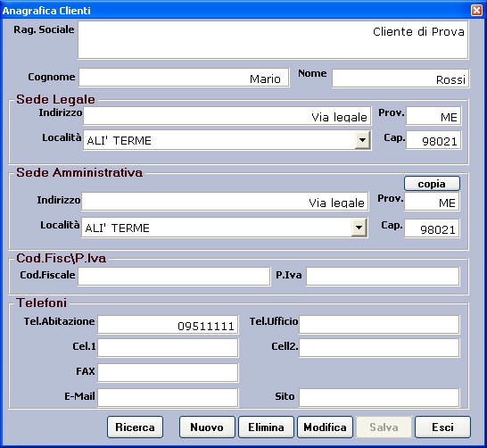Click the Tel.Ufficio input field
487x448 pixels.
tap(379, 325)
